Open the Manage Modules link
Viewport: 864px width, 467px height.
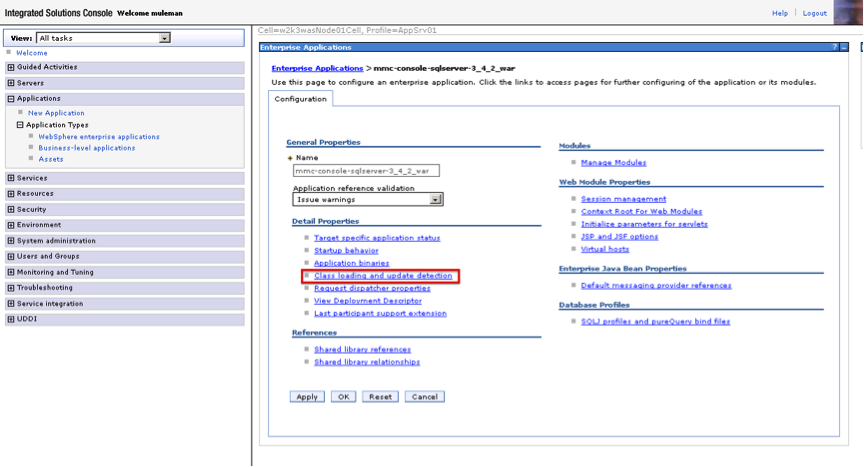(x=613, y=163)
